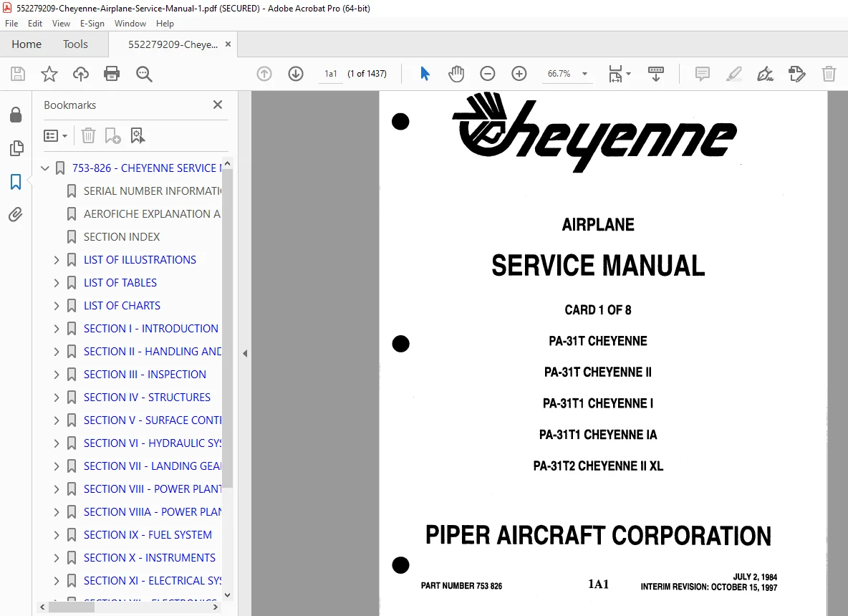Viewport: 848px width, 616px height.
Task: Jump to SECTION VIII - POWER PLANT bookmark
Action: (153, 489)
